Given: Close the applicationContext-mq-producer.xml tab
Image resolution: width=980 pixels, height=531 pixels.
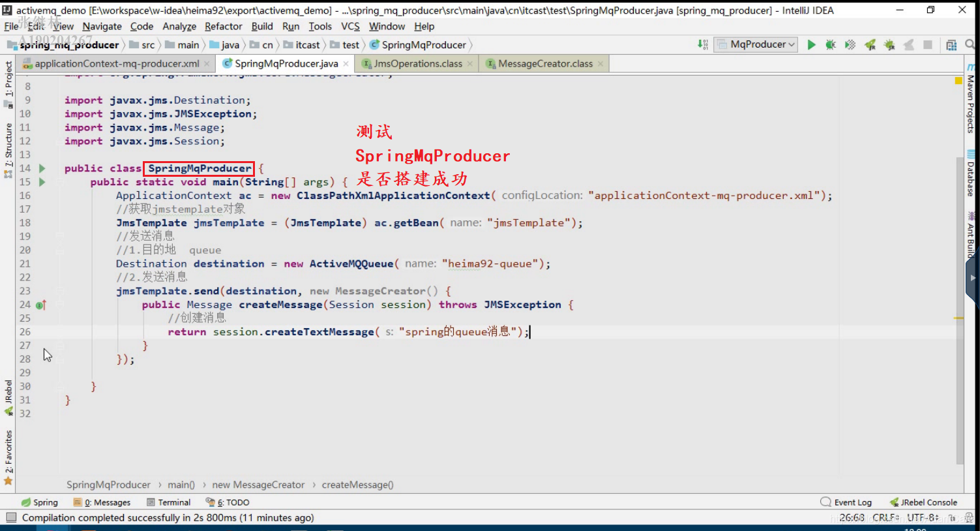Looking at the screenshot, I should click(x=207, y=64).
